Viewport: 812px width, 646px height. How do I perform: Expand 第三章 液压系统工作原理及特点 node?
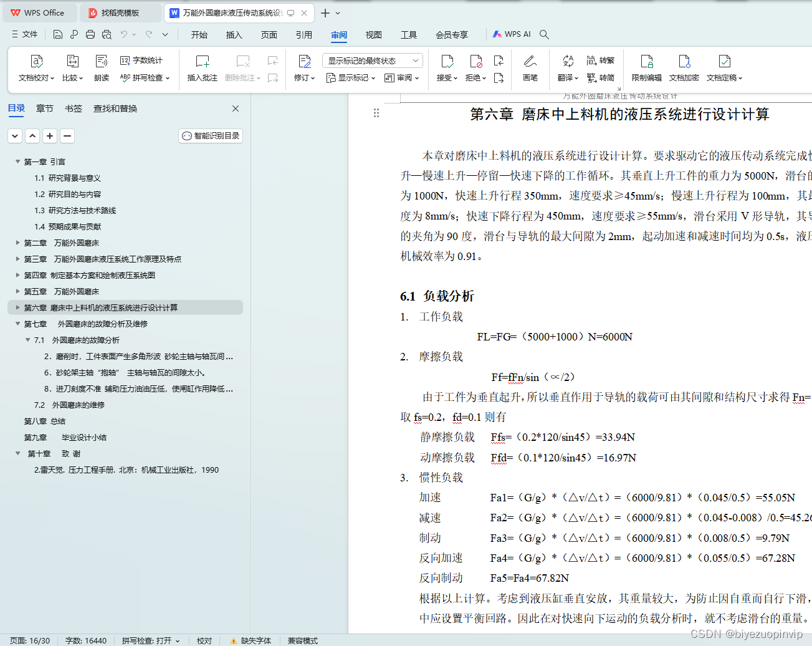pyautogui.click(x=17, y=259)
